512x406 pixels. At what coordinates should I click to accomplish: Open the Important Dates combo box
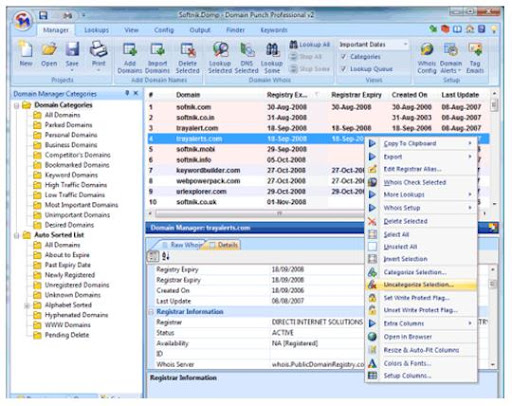(x=373, y=44)
